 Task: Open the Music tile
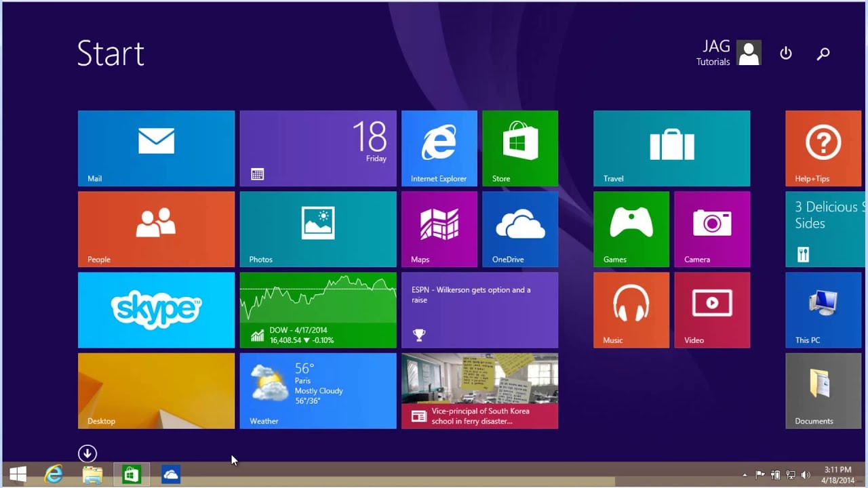(x=631, y=310)
